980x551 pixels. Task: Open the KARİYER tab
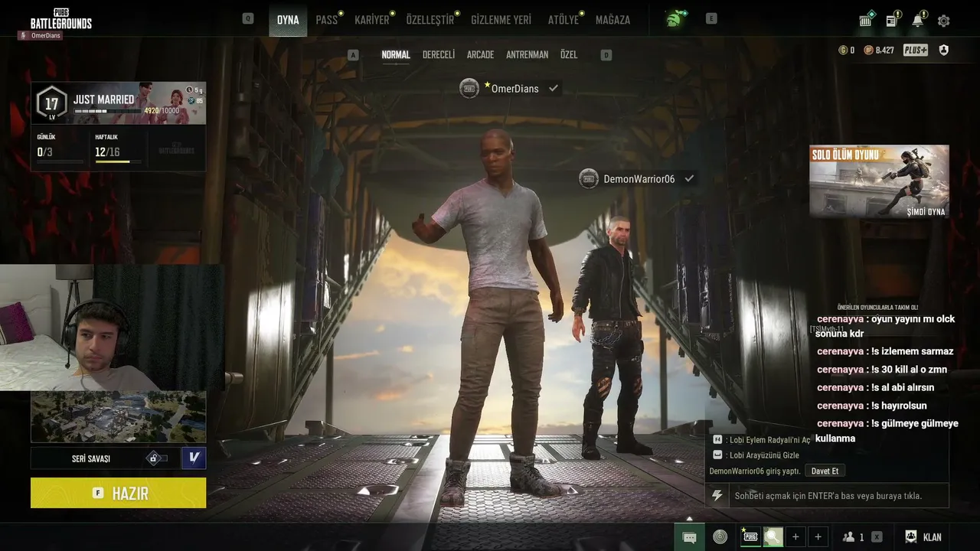(372, 20)
